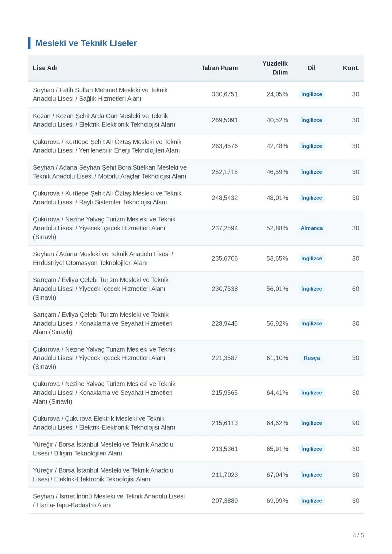This screenshot has height=554, width=392.
Task: Click the page number 4 / 5
Action: point(358,535)
